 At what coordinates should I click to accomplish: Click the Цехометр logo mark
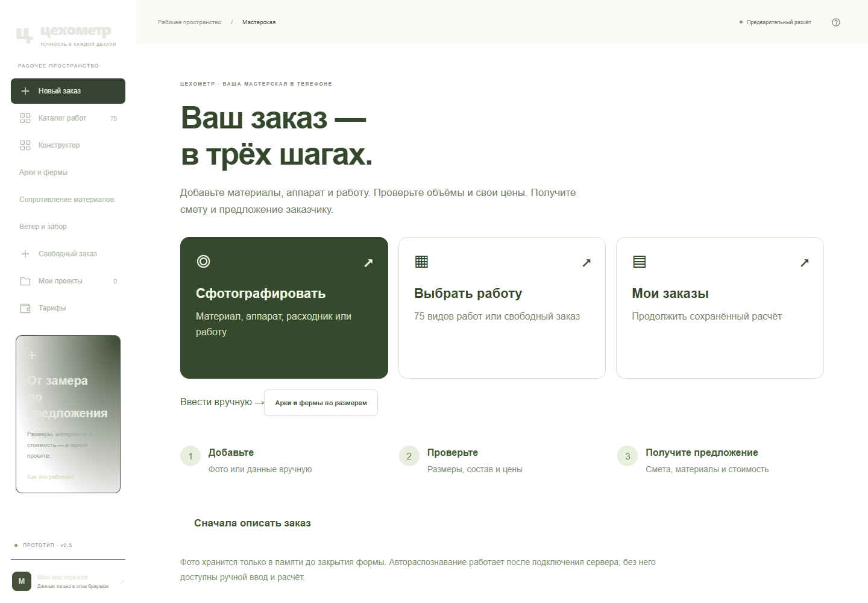(x=24, y=36)
